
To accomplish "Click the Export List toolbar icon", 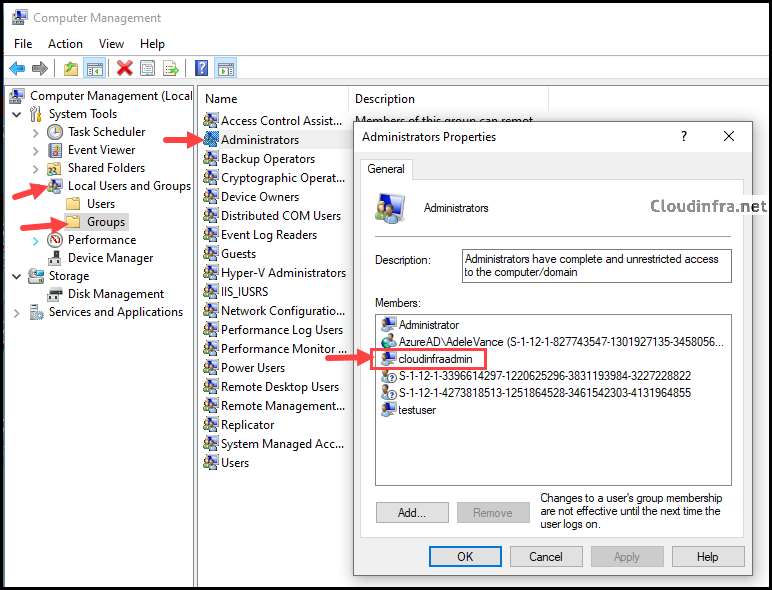I will pos(170,68).
